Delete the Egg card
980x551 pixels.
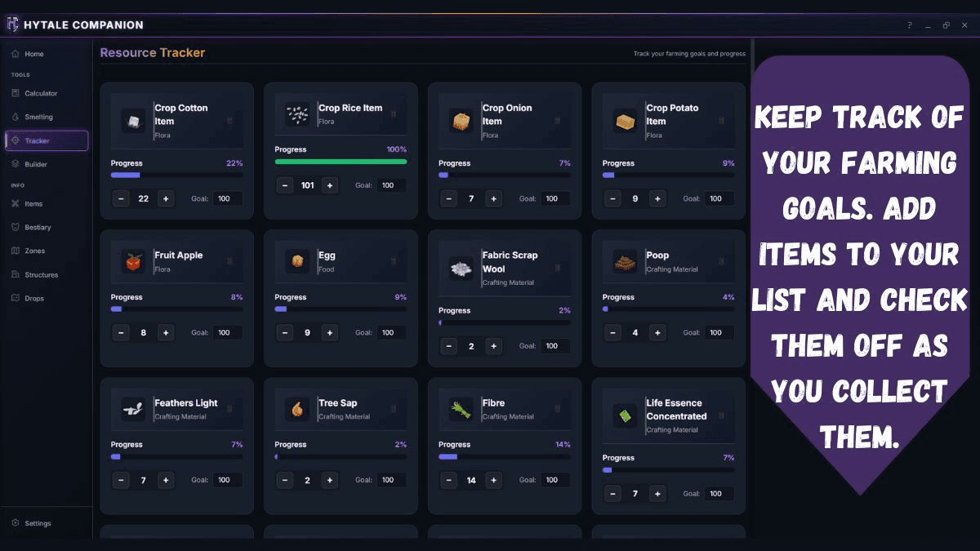coord(394,261)
